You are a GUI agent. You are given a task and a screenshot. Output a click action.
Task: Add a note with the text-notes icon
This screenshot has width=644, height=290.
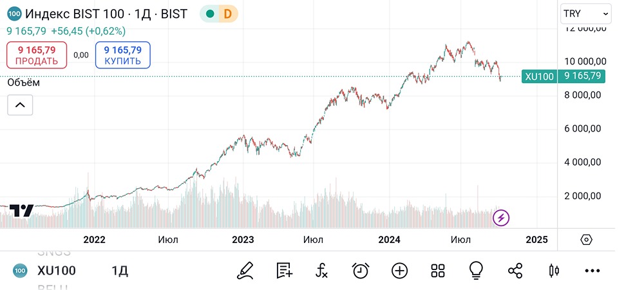click(x=284, y=271)
